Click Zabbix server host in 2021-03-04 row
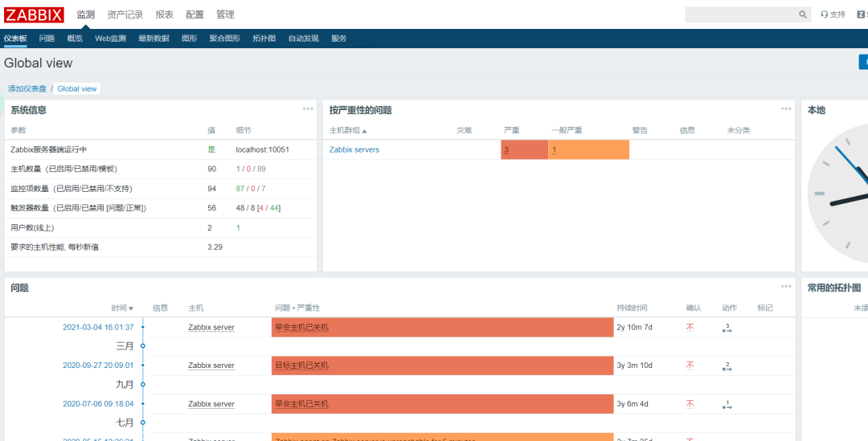 (211, 327)
